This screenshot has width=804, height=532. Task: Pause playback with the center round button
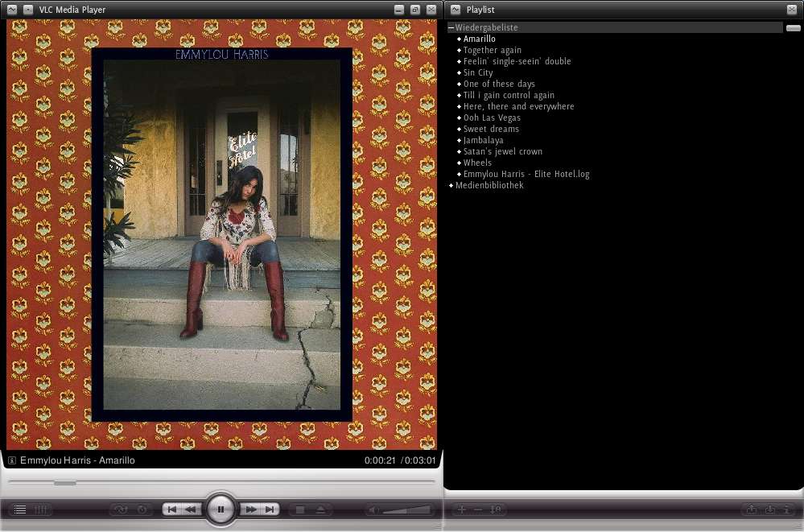point(221,509)
